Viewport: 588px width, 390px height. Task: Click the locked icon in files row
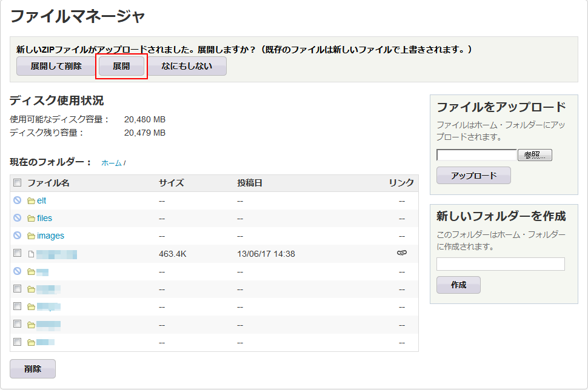click(17, 217)
